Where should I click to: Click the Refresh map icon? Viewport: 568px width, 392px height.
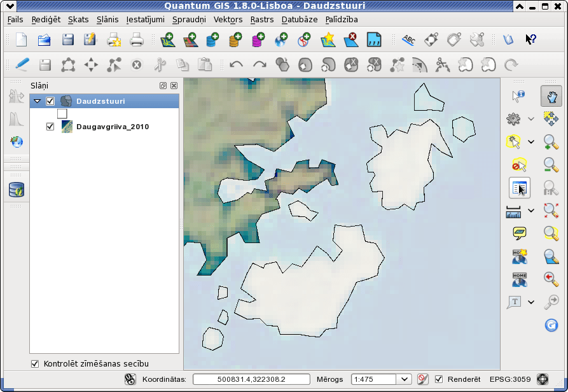[551, 325]
